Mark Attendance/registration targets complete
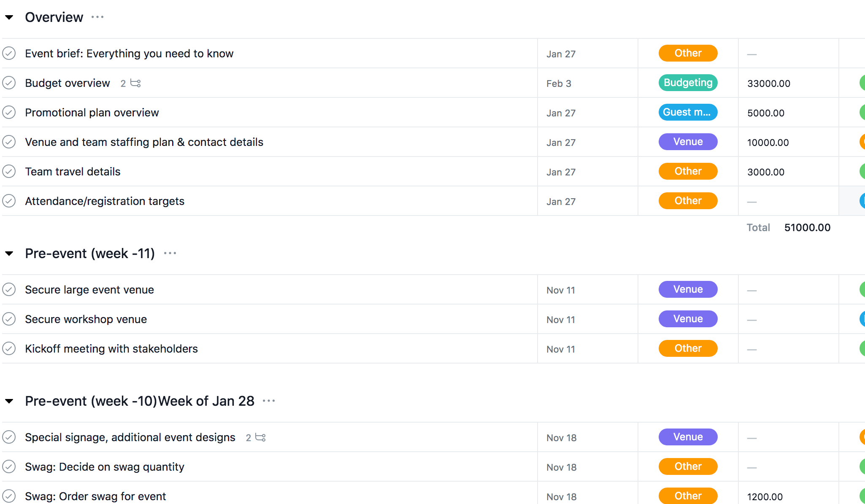The image size is (865, 504). pos(9,201)
